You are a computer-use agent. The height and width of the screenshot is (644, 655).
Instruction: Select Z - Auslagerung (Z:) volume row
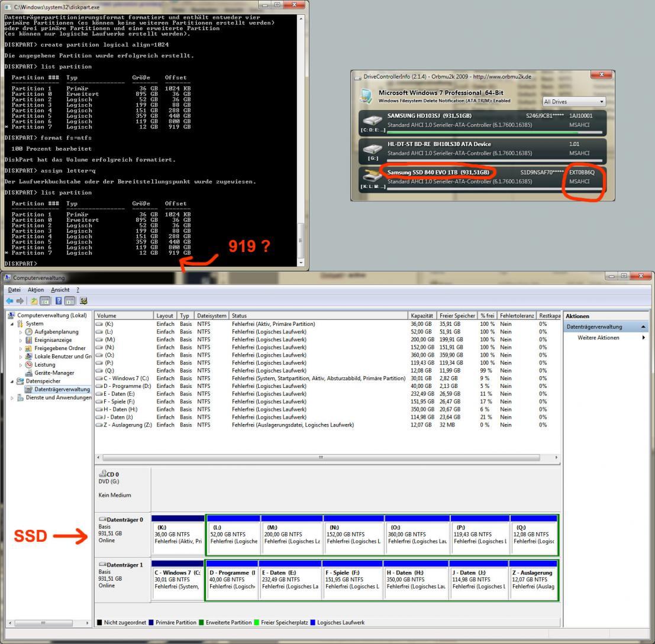tap(327, 425)
